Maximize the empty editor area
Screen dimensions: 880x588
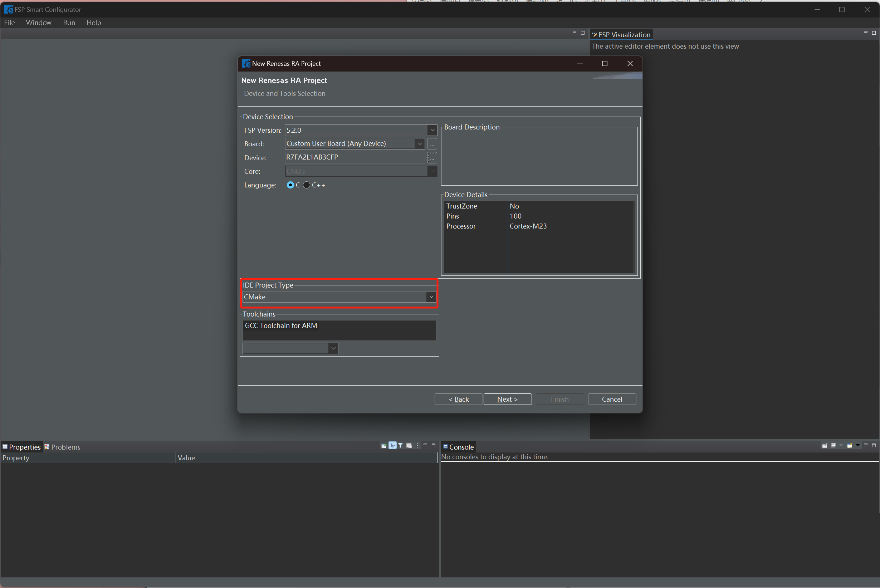(583, 33)
